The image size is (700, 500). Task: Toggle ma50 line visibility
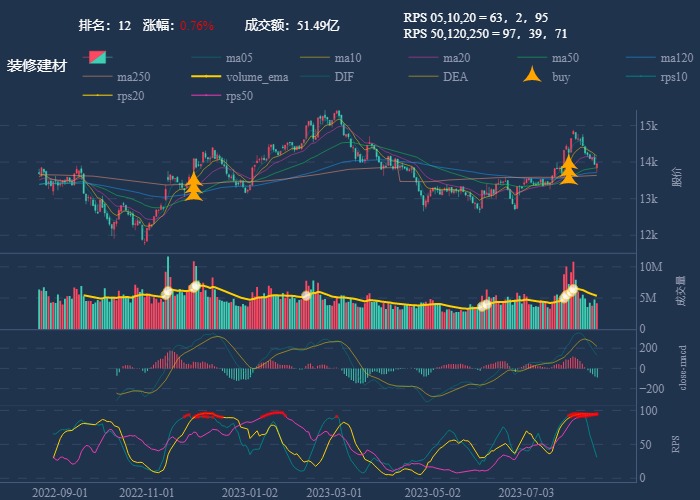(565, 58)
